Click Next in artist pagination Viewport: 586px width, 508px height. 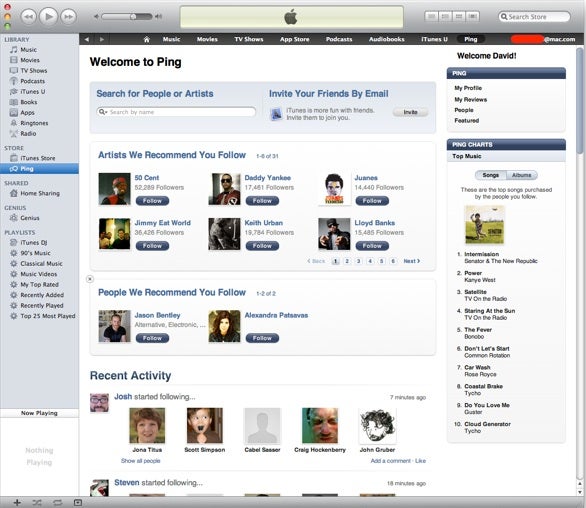click(411, 261)
